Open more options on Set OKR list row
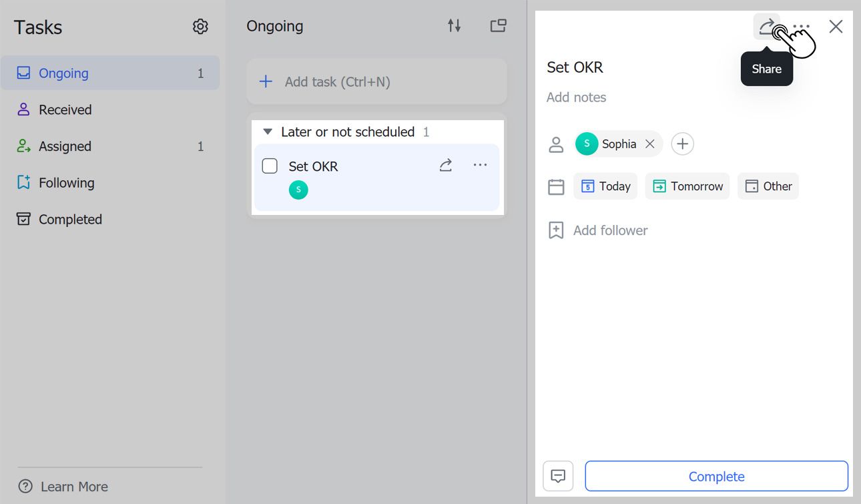861x504 pixels. [x=480, y=166]
